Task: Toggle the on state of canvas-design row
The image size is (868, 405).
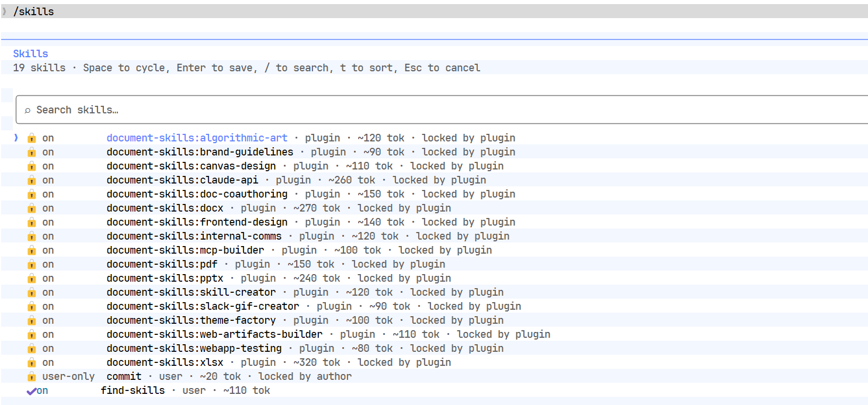Action: pos(48,166)
